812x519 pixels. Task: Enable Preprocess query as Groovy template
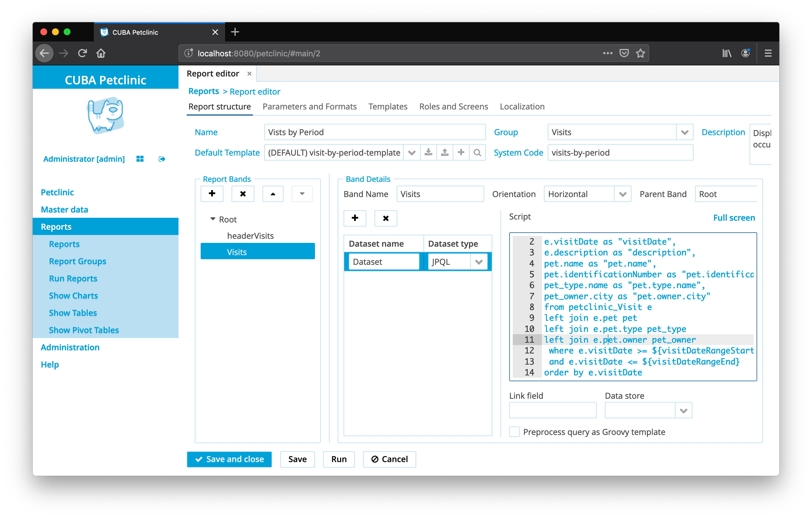[514, 432]
